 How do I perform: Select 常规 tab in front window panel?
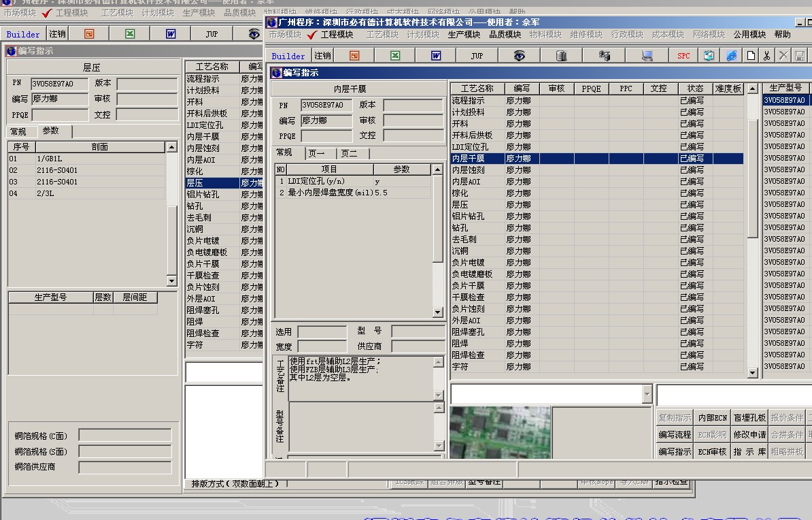(x=284, y=152)
